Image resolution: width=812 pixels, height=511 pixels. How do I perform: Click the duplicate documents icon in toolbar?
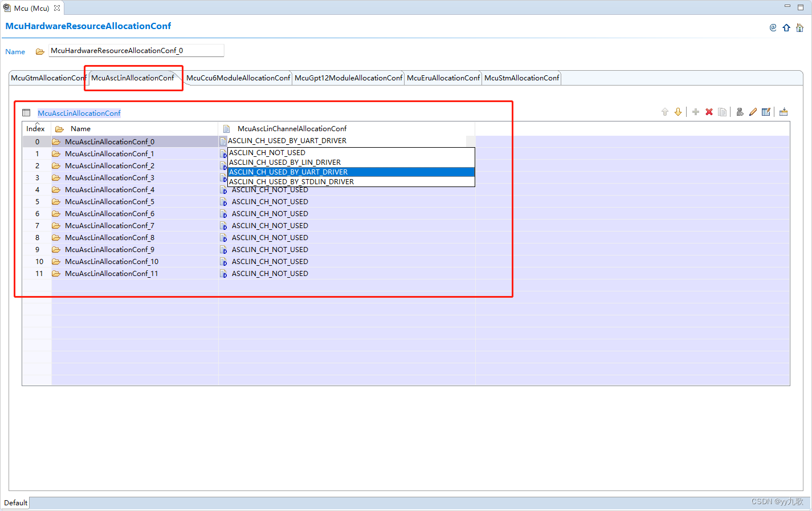pos(722,112)
